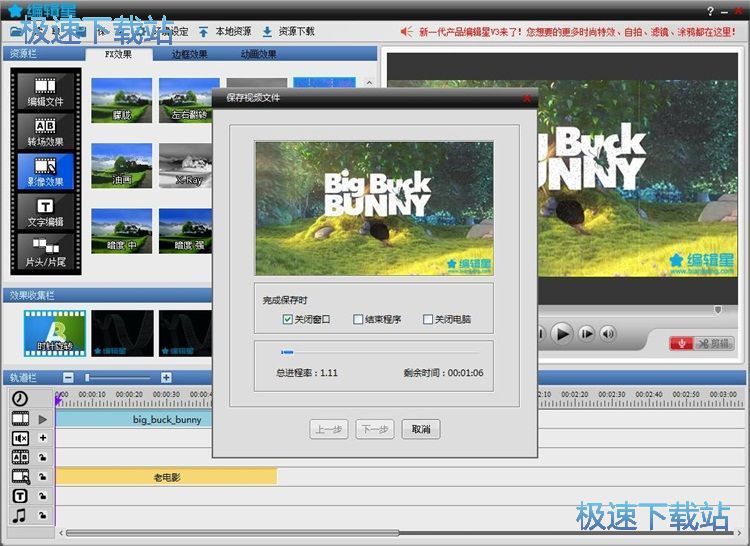Select the 左右翻转 effect thumbnail

click(186, 100)
